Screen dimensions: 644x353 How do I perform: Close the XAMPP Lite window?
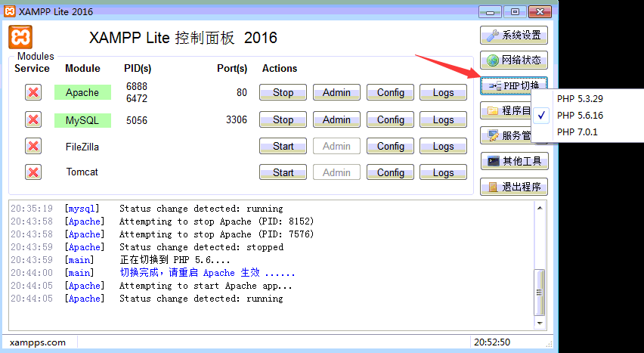coord(540,11)
